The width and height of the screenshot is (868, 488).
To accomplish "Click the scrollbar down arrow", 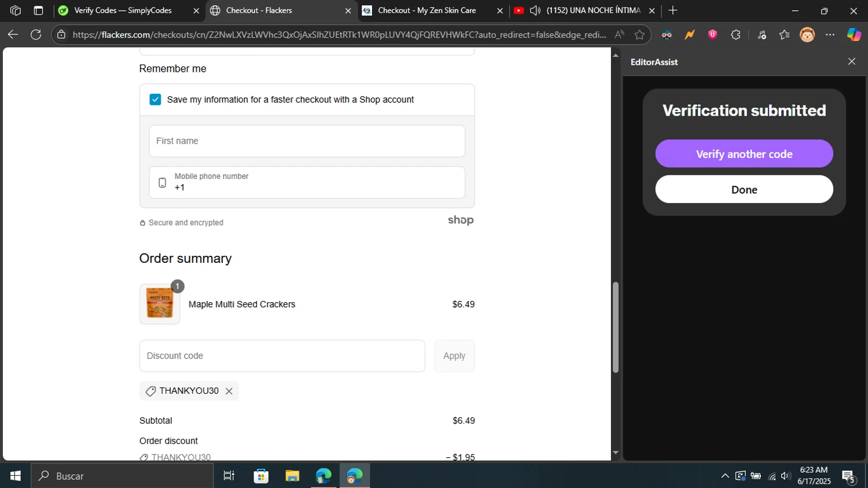I will (x=615, y=453).
